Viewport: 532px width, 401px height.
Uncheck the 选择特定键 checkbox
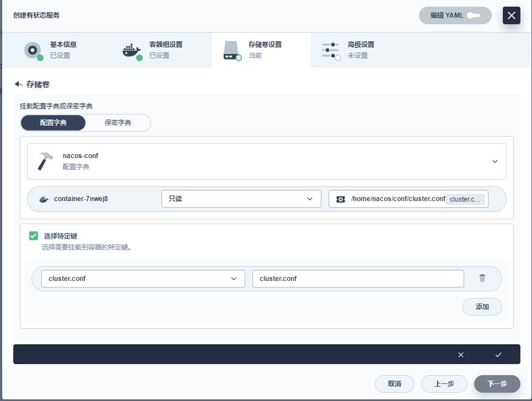34,236
